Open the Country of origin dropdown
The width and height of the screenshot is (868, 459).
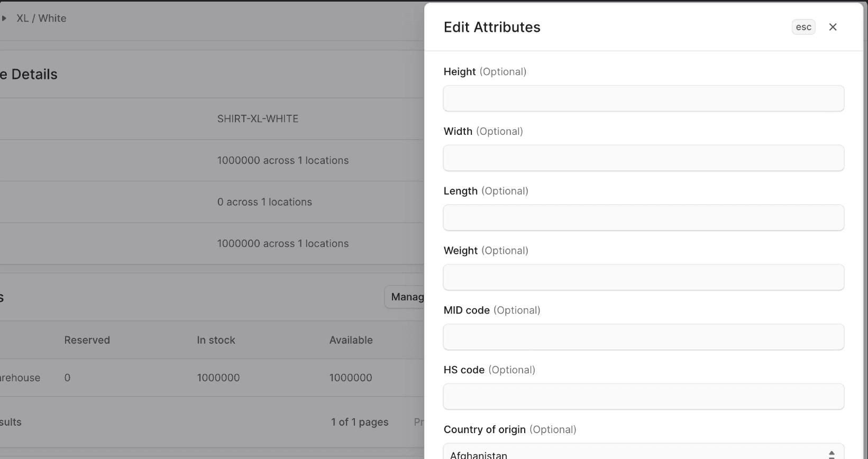[643, 454]
